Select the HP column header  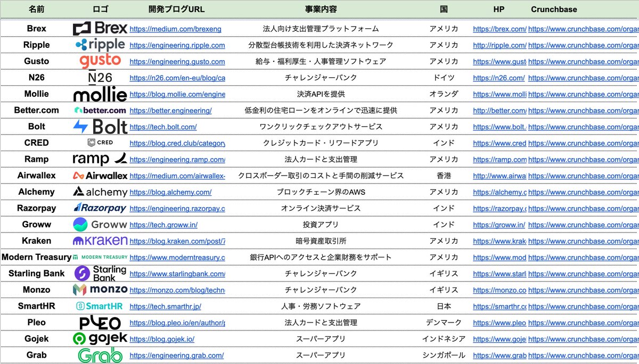[499, 9]
